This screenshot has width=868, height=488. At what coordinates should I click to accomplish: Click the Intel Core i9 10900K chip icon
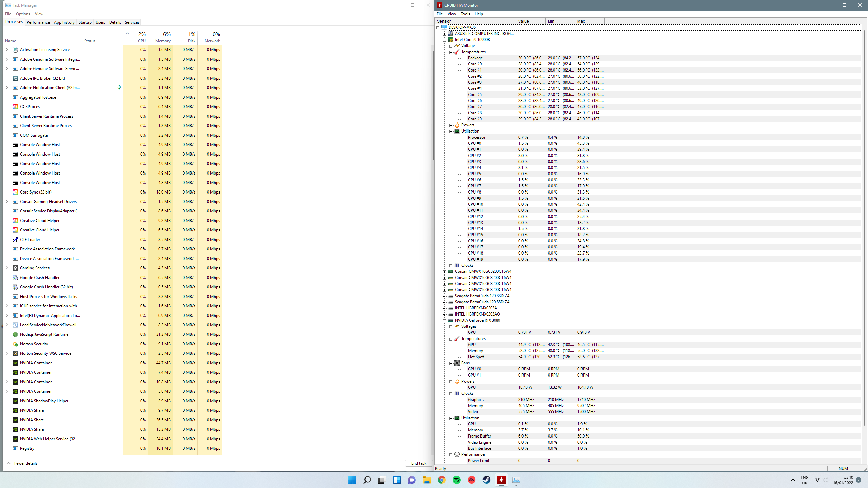451,40
